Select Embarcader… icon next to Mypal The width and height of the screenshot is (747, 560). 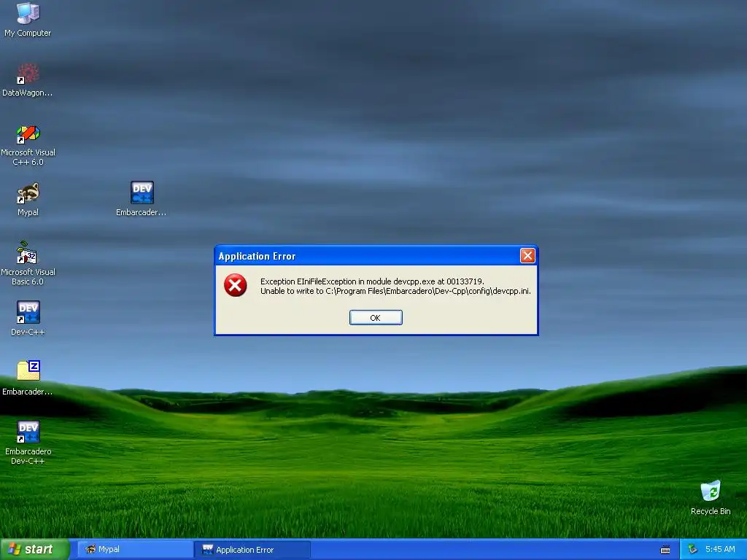coord(142,199)
